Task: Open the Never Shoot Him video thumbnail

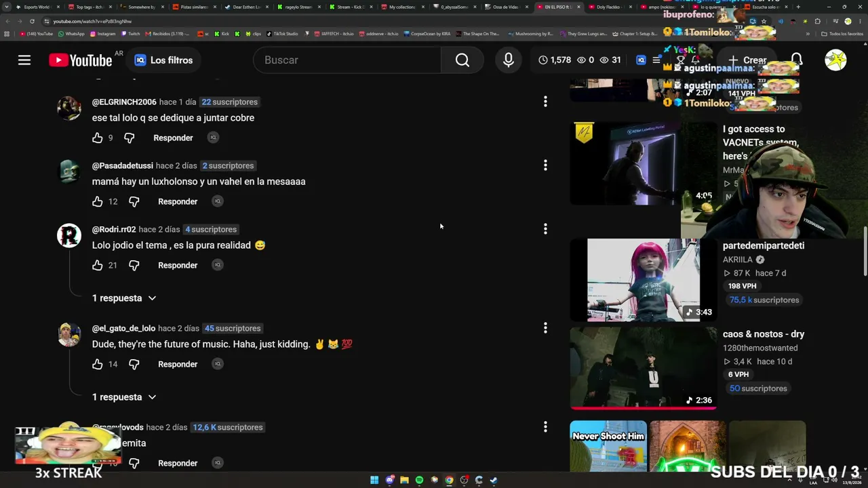Action: click(608, 446)
